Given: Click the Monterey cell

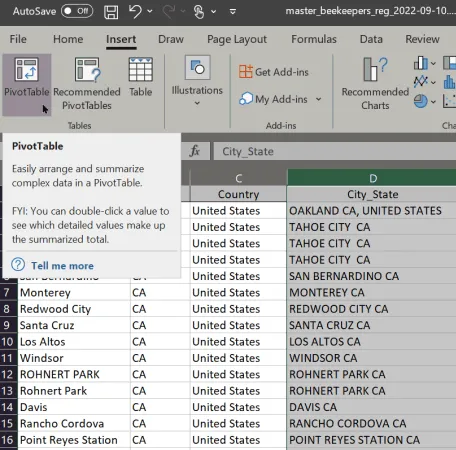Looking at the screenshot, I should [x=74, y=292].
